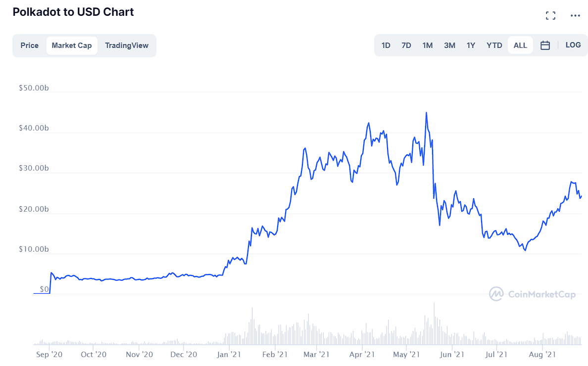Click the Polkadot to USD Chart heading
Viewport: 588px width, 366px height.
coord(73,12)
